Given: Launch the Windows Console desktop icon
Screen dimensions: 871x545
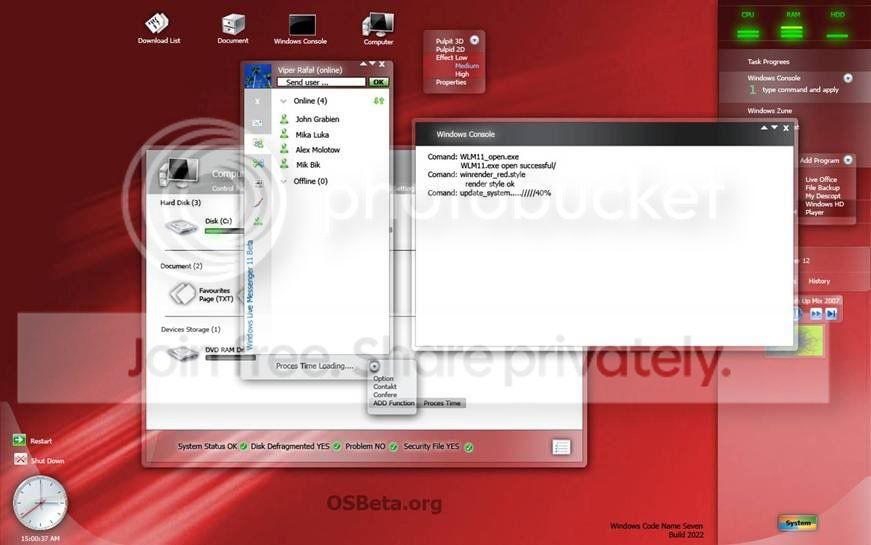Looking at the screenshot, I should click(x=301, y=29).
